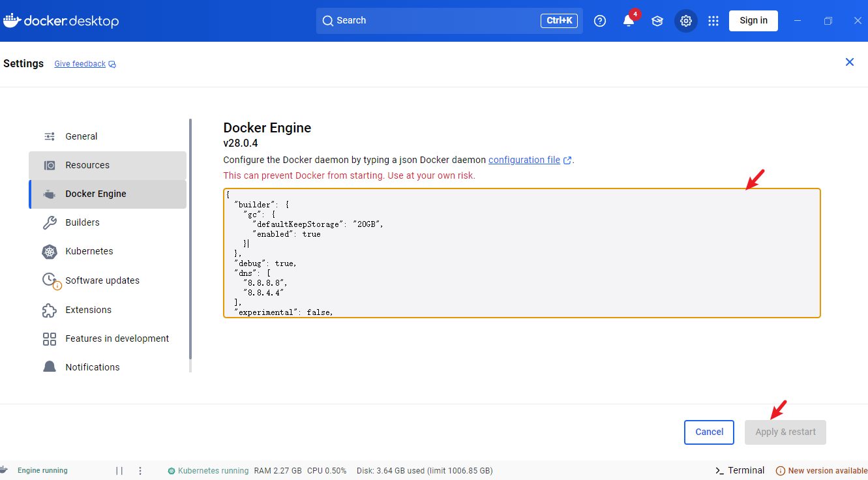The image size is (868, 480).
Task: Click the Cancel button
Action: [x=710, y=432]
